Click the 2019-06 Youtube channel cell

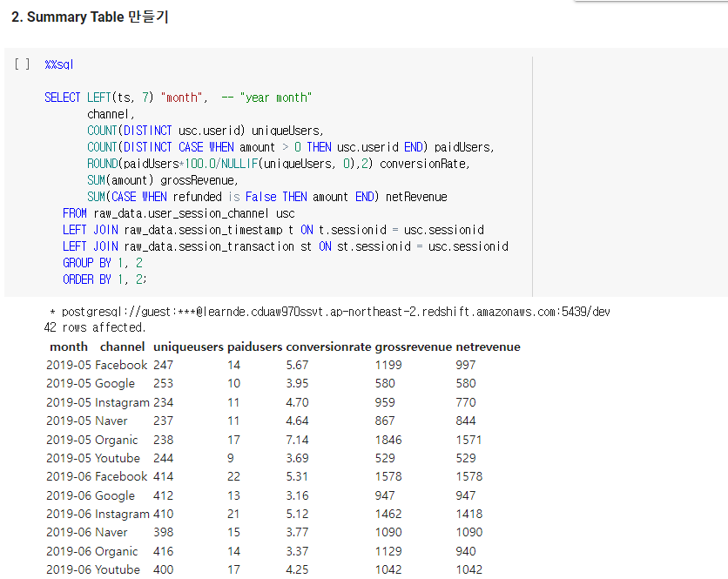(118, 569)
